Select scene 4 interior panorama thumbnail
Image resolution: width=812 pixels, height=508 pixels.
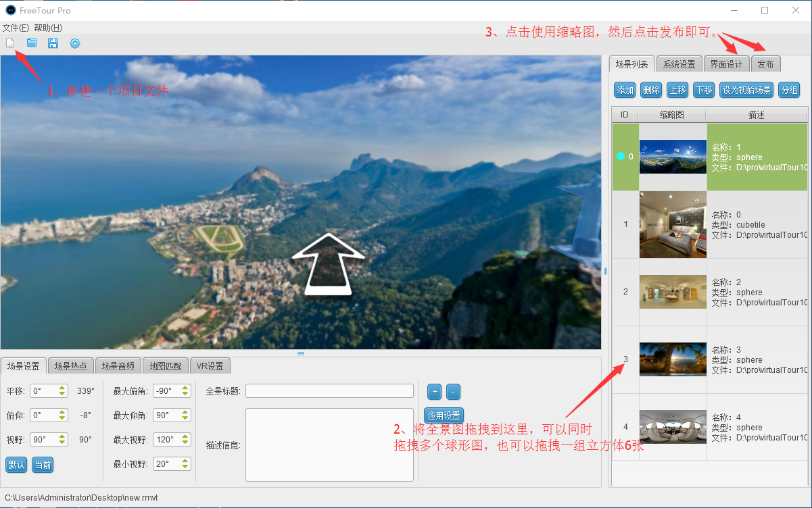[x=673, y=427]
